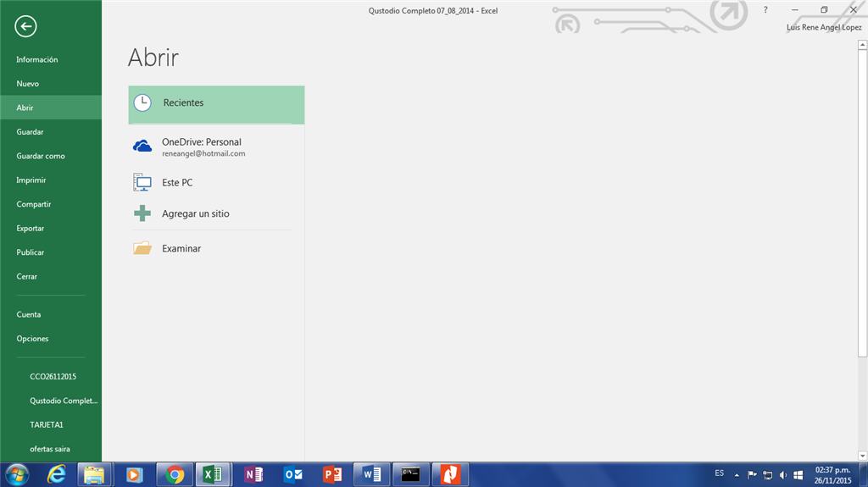Launch Internet Explorer from taskbar
This screenshot has width=868, height=487.
tap(57, 474)
